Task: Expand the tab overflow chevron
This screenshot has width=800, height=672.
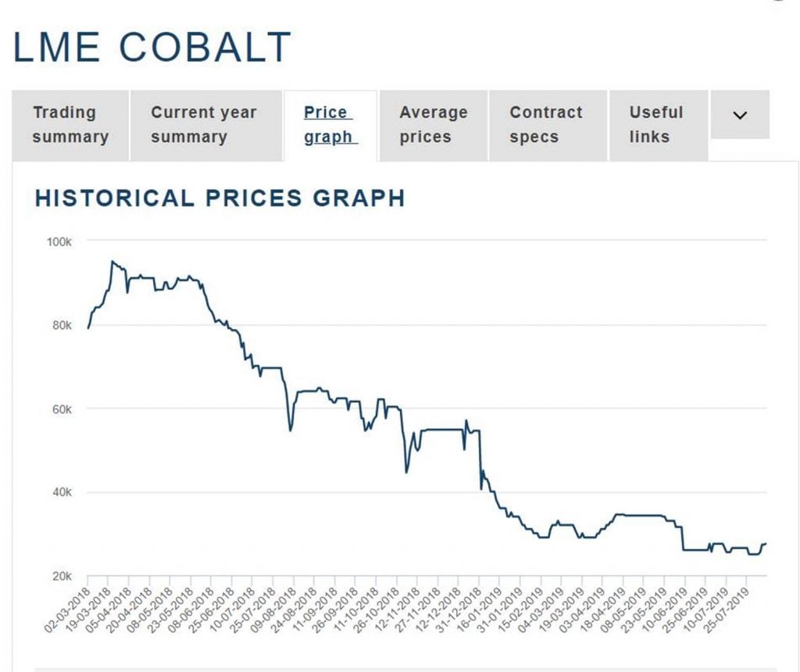Action: point(740,116)
